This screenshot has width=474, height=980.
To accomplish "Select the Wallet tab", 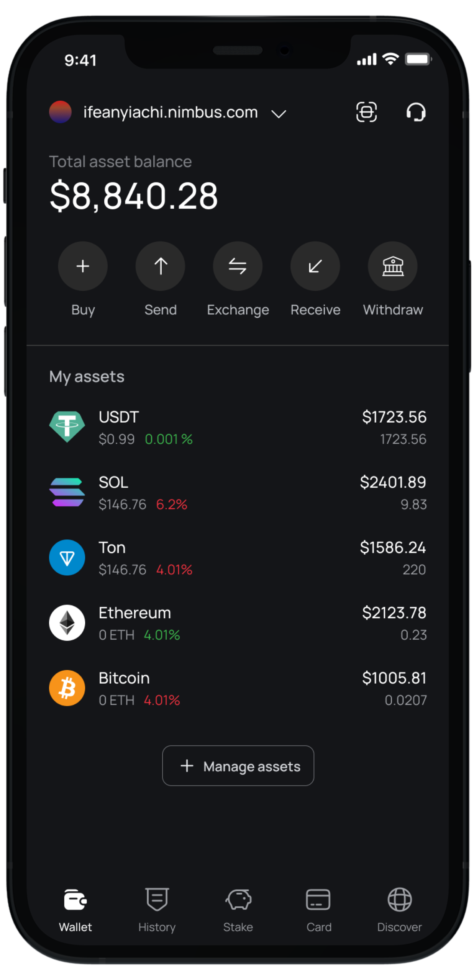I will 75,908.
